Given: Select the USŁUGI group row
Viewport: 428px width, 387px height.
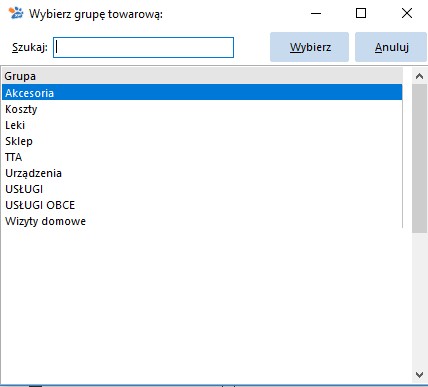Looking at the screenshot, I should pyautogui.click(x=202, y=189).
